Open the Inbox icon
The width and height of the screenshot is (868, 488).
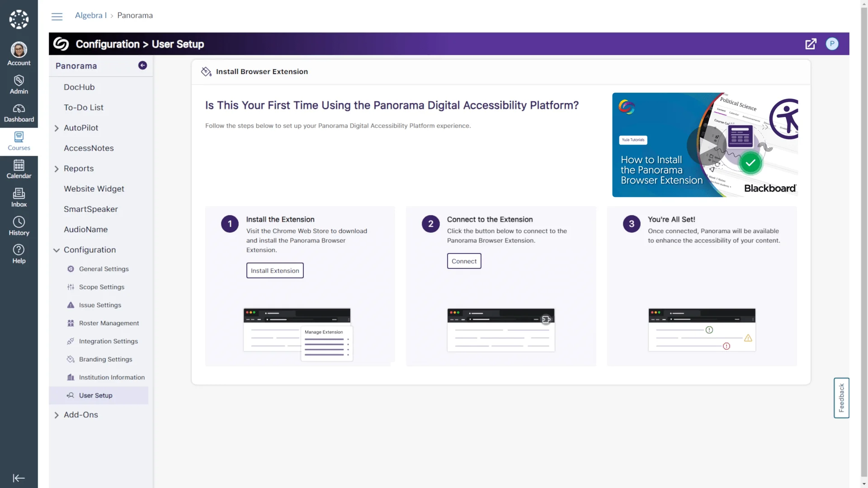coord(19,193)
